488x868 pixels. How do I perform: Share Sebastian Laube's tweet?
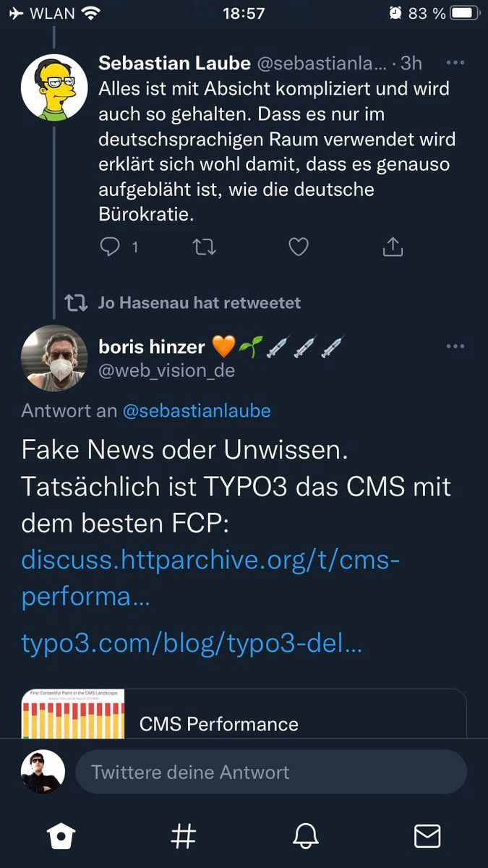392,247
